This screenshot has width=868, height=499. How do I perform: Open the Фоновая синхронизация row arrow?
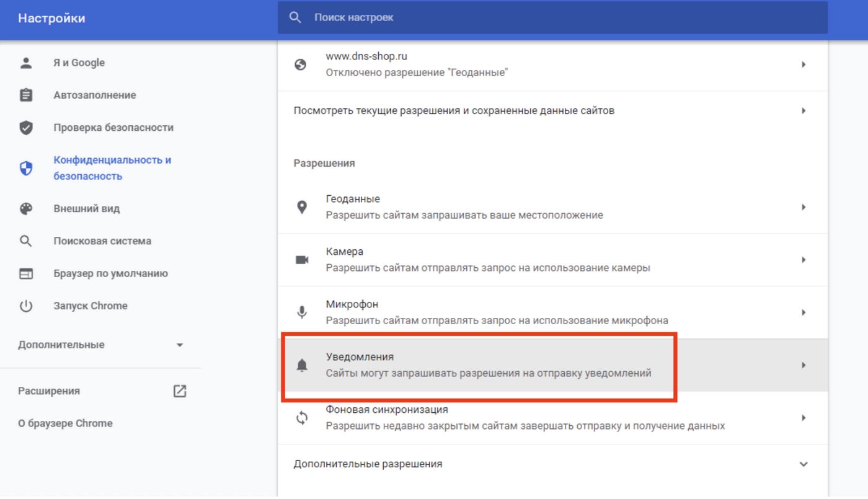point(804,418)
